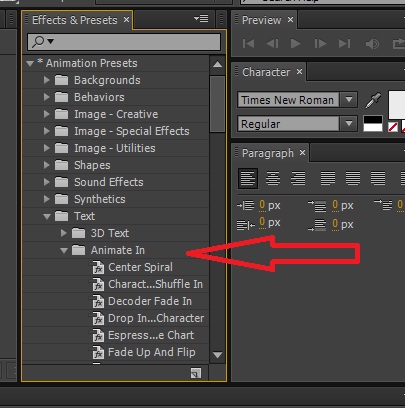Select the Shapes folder row

pyautogui.click(x=116, y=165)
